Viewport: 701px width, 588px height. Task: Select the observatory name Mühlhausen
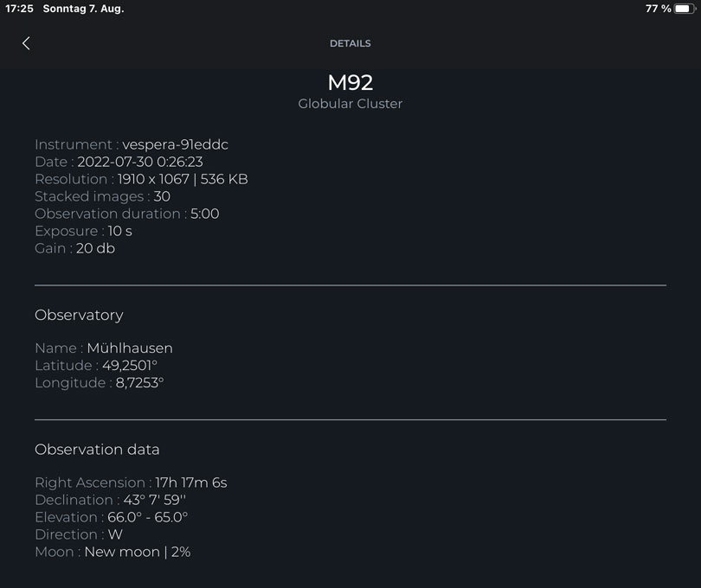[130, 348]
